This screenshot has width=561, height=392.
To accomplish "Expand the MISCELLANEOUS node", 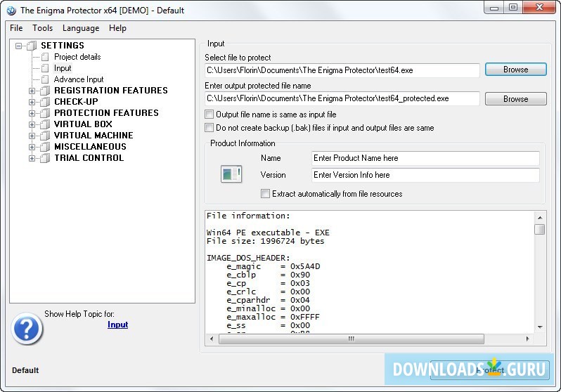I will 32,147.
